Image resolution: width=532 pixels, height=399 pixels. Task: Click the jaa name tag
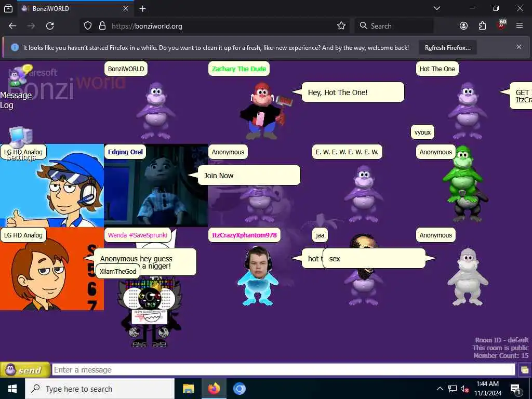[x=320, y=235]
